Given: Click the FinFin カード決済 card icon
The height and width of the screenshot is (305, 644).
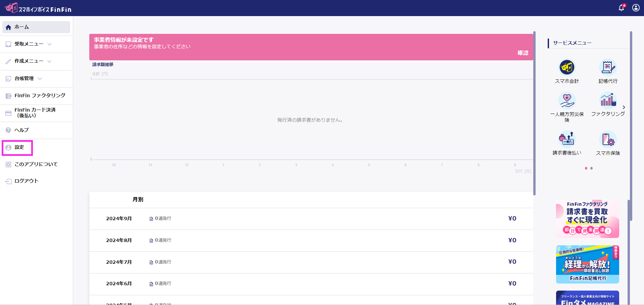Looking at the screenshot, I should click(8, 113).
